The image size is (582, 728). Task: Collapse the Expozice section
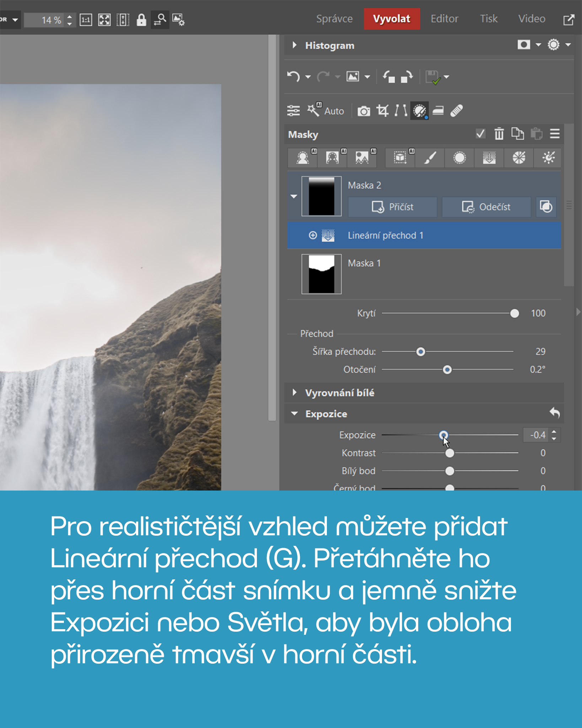click(x=294, y=413)
